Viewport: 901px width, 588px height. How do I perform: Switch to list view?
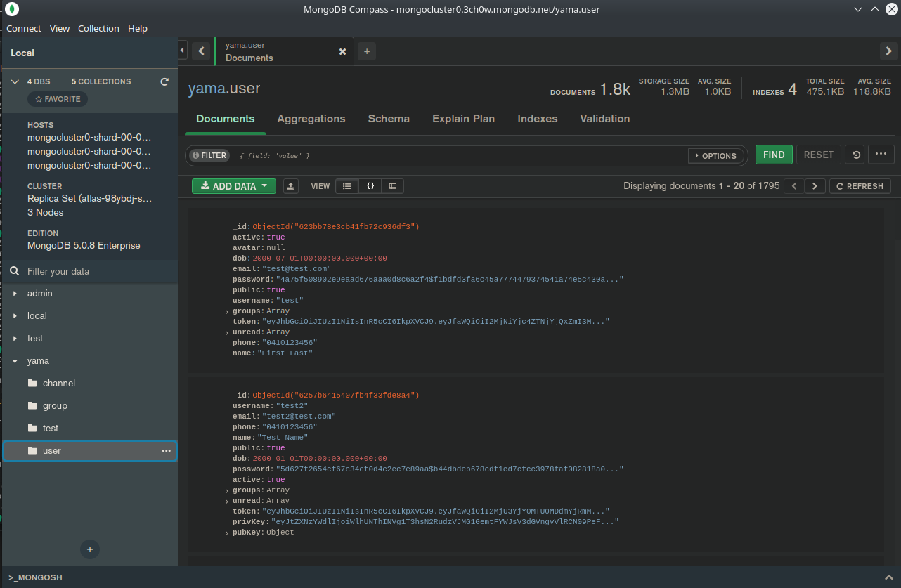coord(346,186)
